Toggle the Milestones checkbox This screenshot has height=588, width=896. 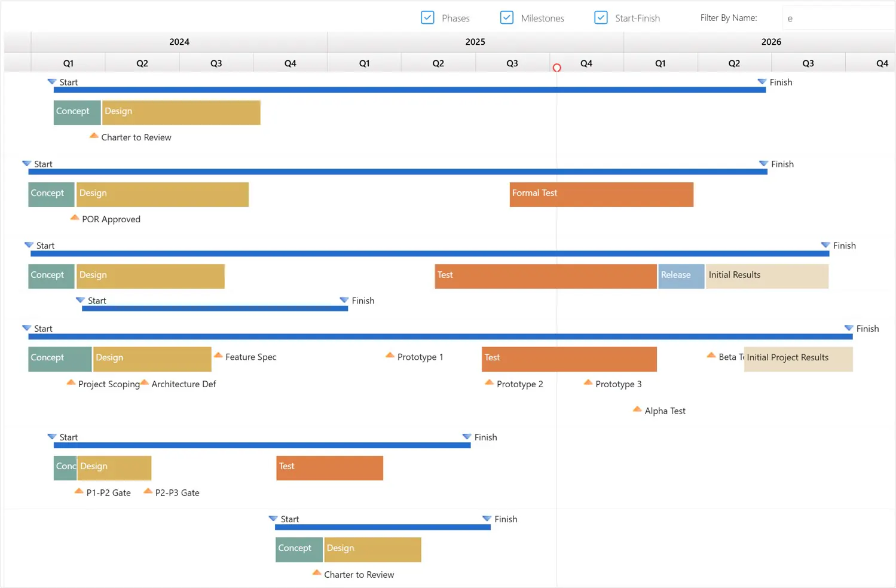click(506, 17)
